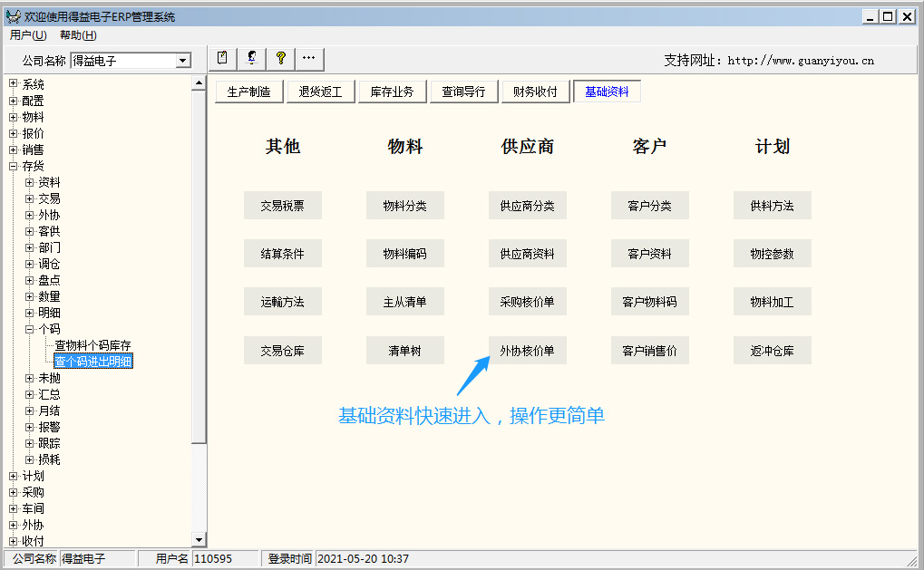Switch to the 生产制造 tab

pyautogui.click(x=248, y=92)
